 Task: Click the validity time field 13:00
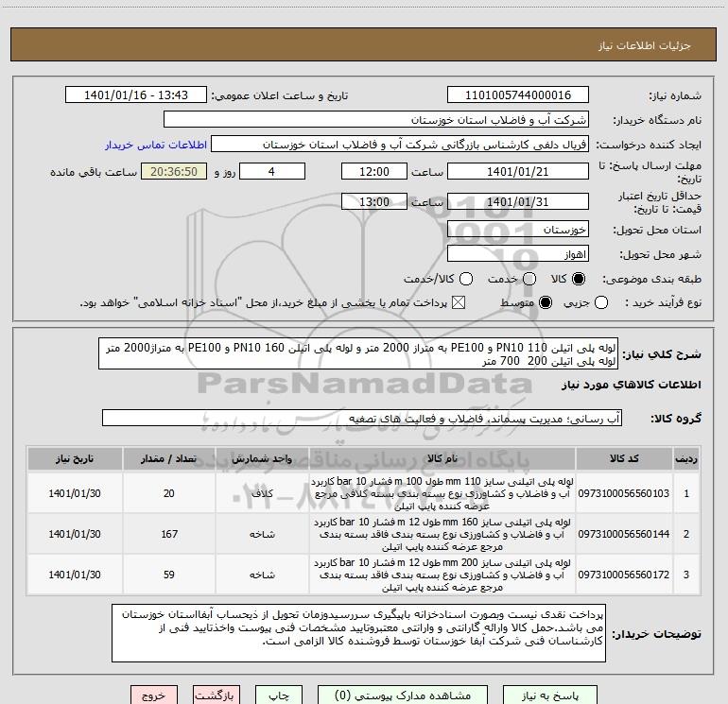click(x=374, y=201)
